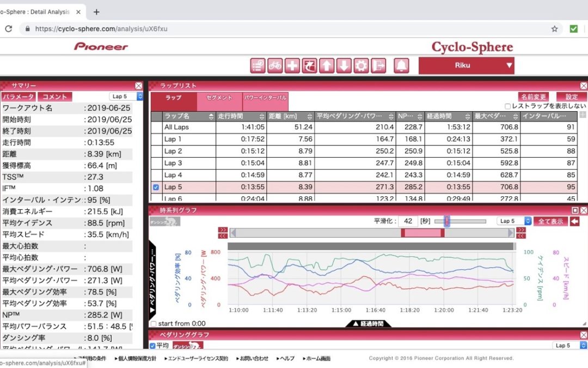Open Lap 5 dropdown in time-series graph
The height and width of the screenshot is (368, 588).
click(x=514, y=221)
